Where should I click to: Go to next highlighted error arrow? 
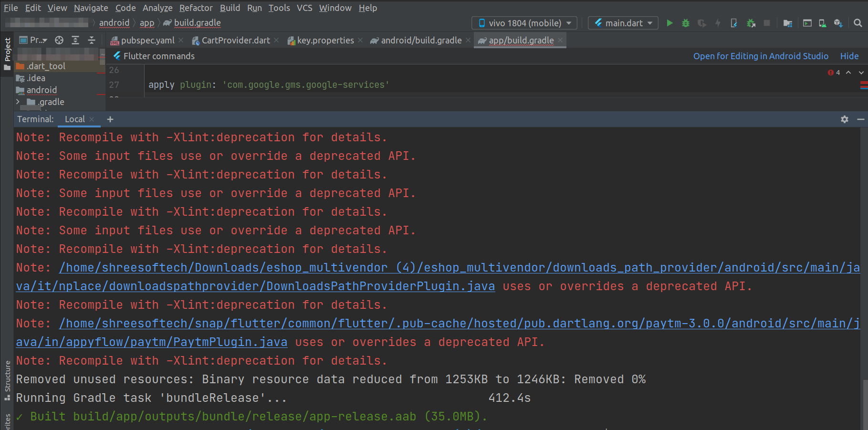coord(861,73)
